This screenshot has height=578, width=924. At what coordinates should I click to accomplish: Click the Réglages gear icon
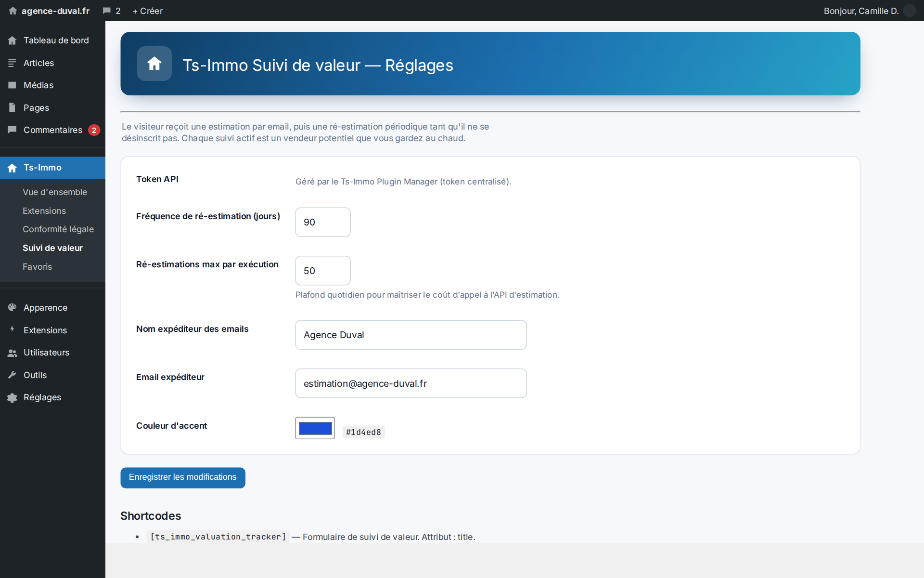point(12,397)
